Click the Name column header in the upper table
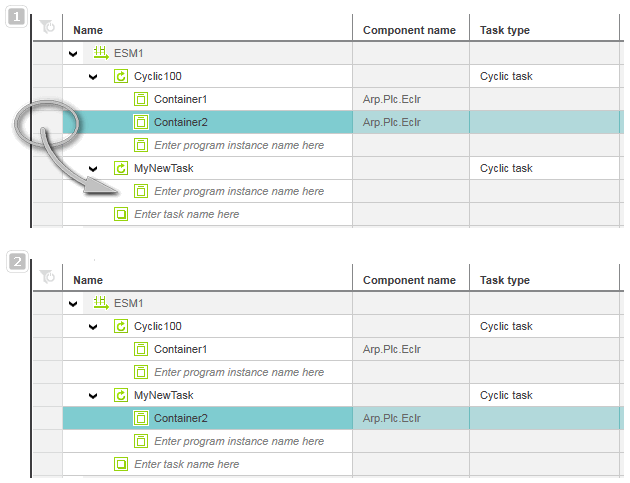The image size is (630, 483). (x=88, y=30)
